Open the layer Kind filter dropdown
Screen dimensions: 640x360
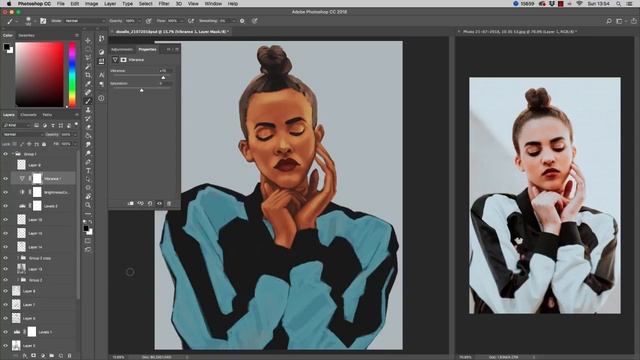[17, 125]
